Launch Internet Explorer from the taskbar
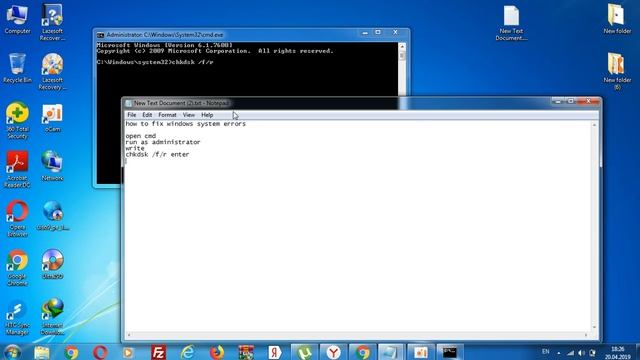The height and width of the screenshot is (360, 640). pos(188,352)
